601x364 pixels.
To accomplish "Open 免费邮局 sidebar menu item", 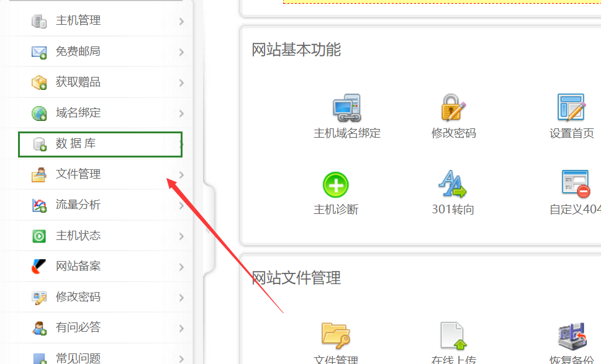I will tap(78, 51).
